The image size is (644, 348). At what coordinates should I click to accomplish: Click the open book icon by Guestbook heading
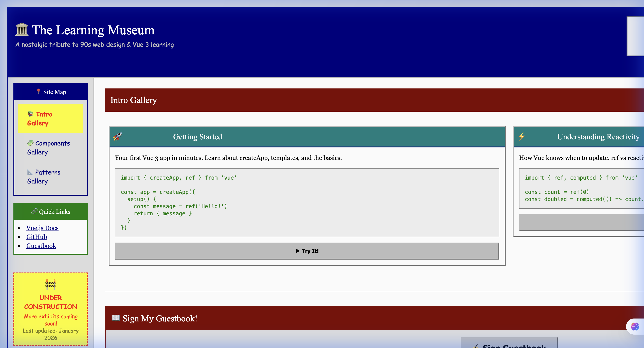coord(116,318)
